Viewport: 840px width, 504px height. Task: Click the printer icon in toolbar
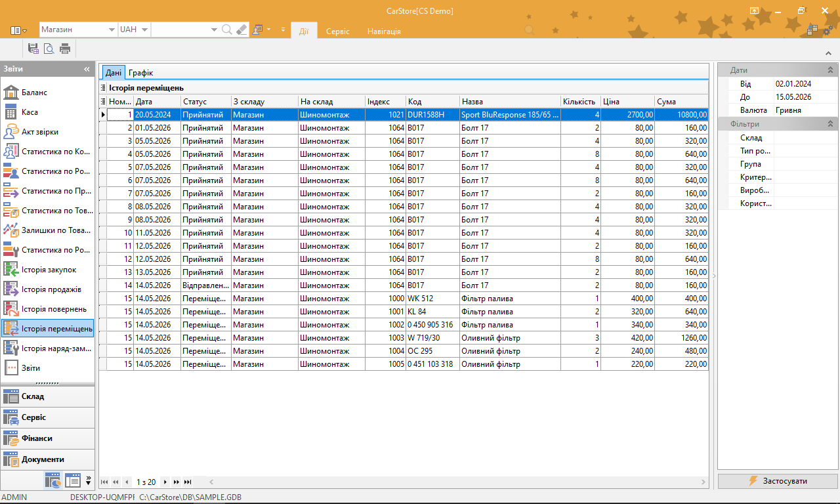pyautogui.click(x=65, y=48)
